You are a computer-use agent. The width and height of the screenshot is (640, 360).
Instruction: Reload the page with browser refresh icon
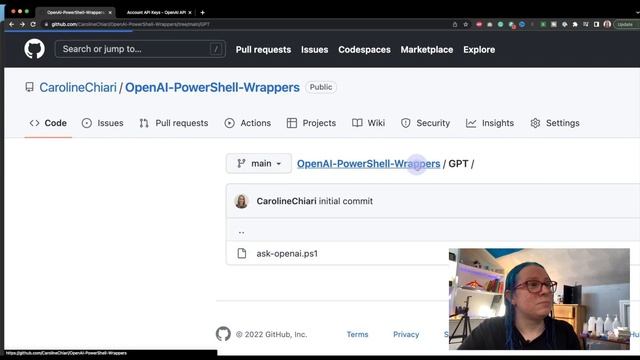[x=33, y=24]
